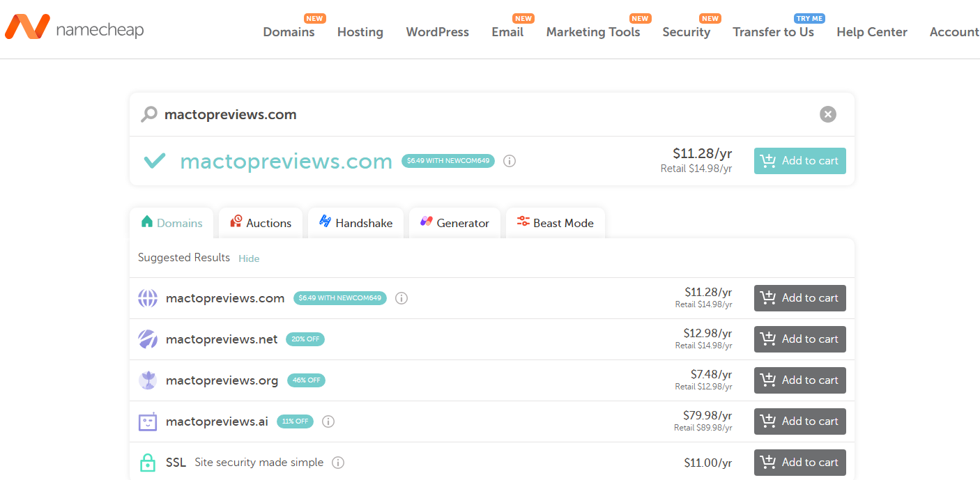Open info icon beside main mactopreviews.com result

coord(510,161)
